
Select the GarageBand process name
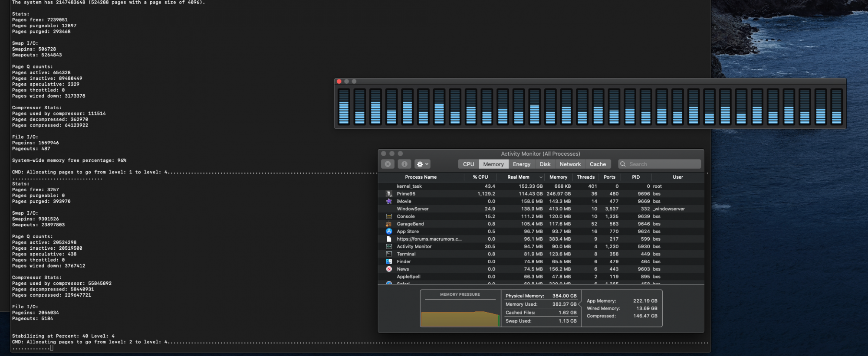tap(410, 224)
